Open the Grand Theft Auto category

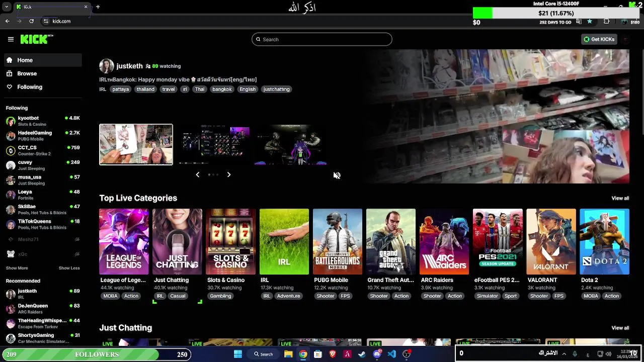tap(391, 241)
